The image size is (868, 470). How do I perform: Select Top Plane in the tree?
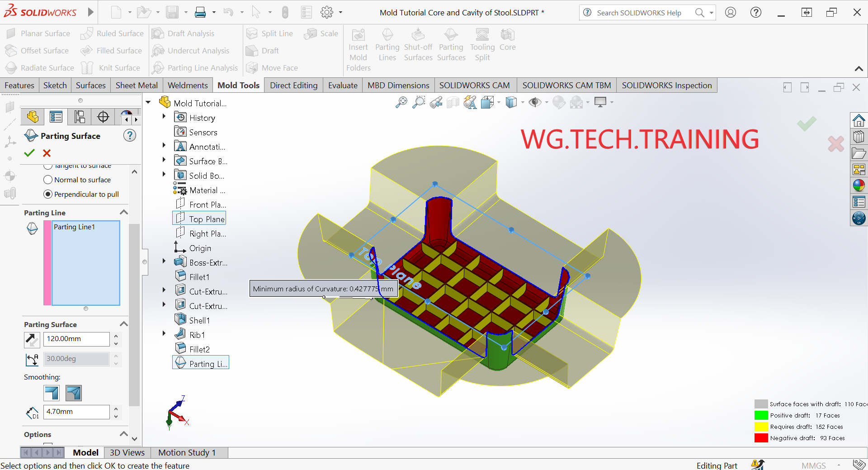pyautogui.click(x=199, y=218)
